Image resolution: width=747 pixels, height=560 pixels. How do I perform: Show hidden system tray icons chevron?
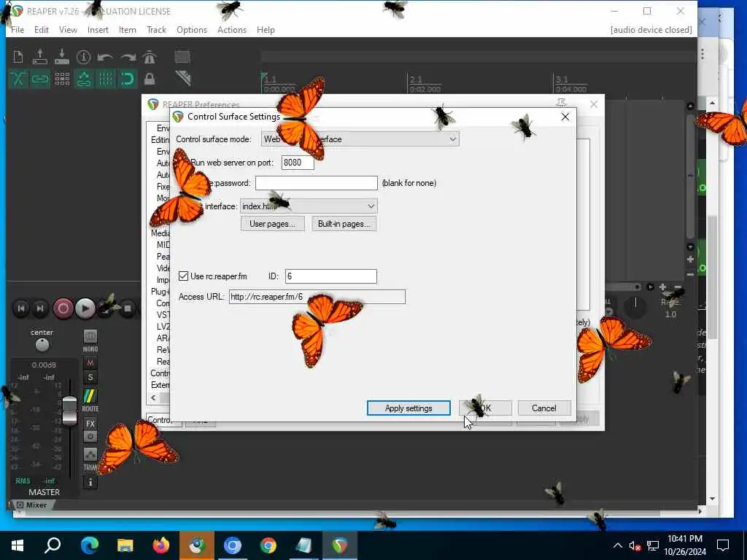pos(617,545)
